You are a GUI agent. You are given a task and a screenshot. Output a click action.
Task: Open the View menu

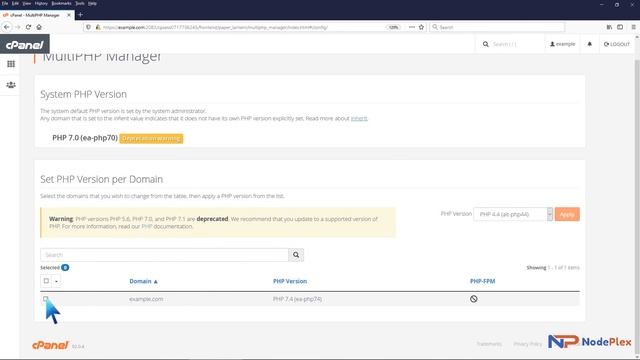pyautogui.click(x=27, y=3)
